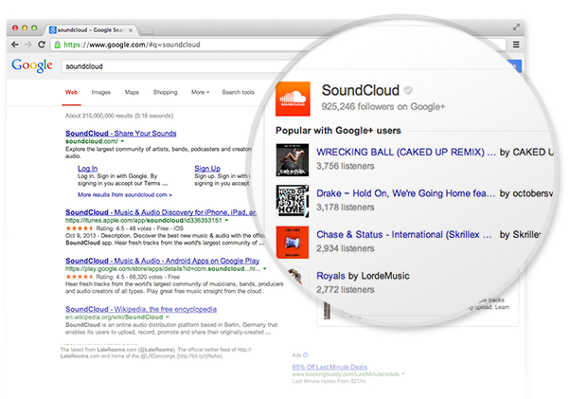
Task: Switch to the Shopping tab
Action: click(x=165, y=92)
